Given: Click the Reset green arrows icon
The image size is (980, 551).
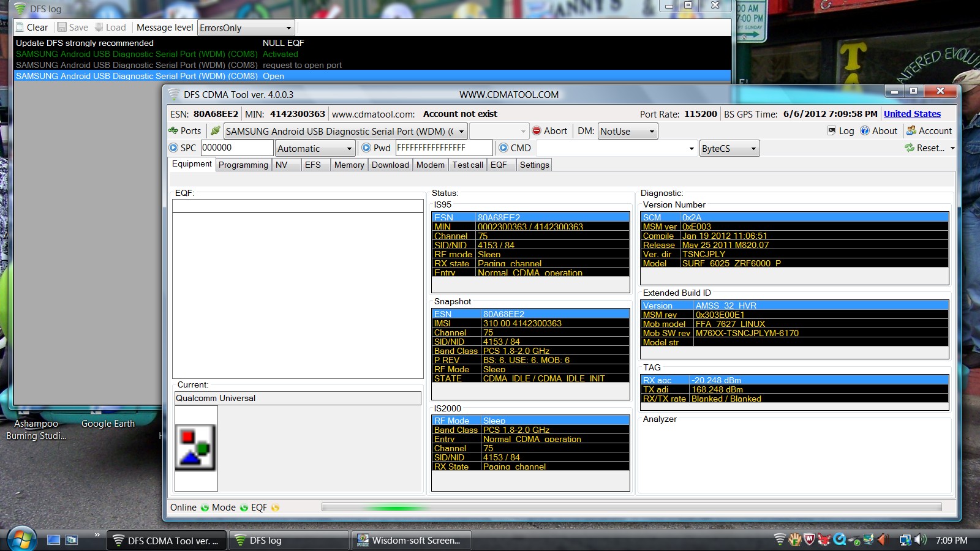Looking at the screenshot, I should [910, 148].
